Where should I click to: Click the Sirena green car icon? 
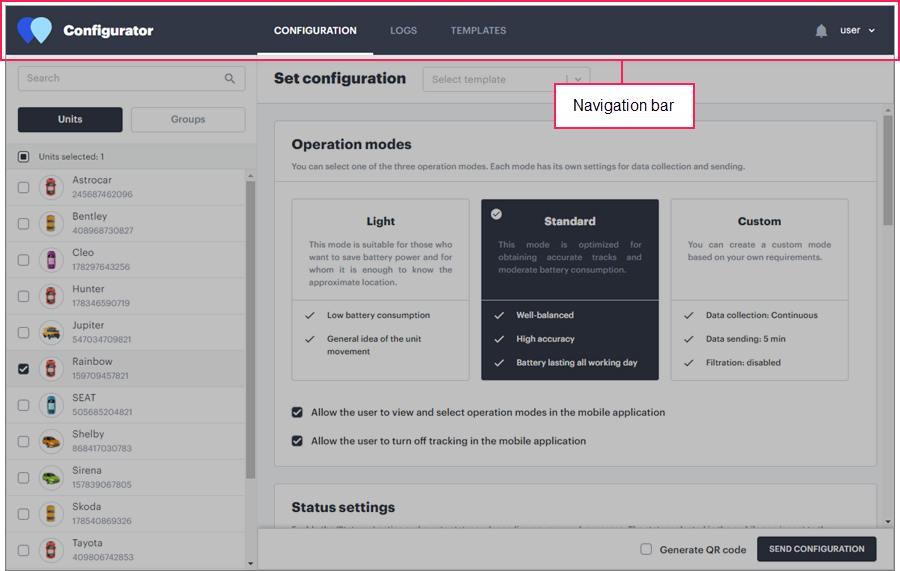click(x=51, y=477)
